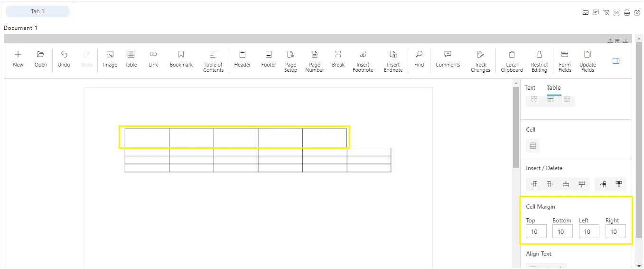Switch to Tab 1
644x269 pixels.
[x=37, y=11]
